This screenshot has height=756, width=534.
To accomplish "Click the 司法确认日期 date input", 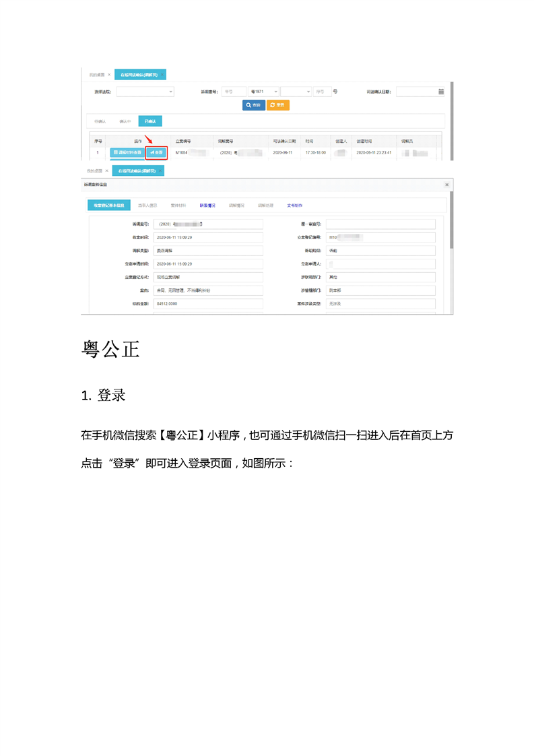I will pyautogui.click(x=420, y=92).
